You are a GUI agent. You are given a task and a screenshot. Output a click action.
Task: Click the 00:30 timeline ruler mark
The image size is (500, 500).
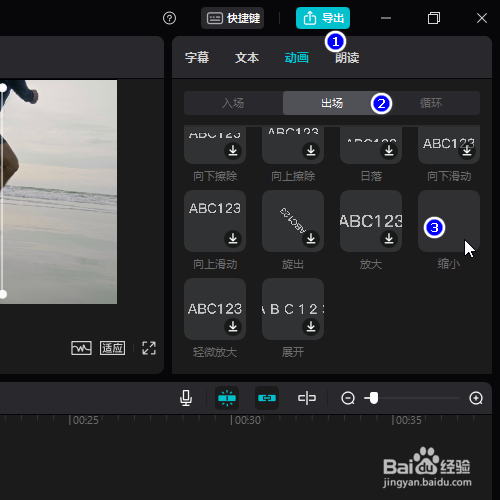247,420
